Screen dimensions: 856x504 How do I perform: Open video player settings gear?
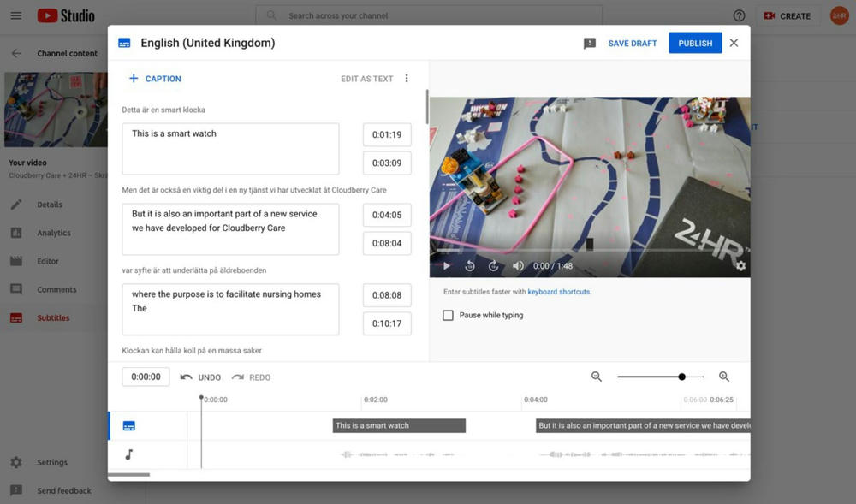click(740, 266)
